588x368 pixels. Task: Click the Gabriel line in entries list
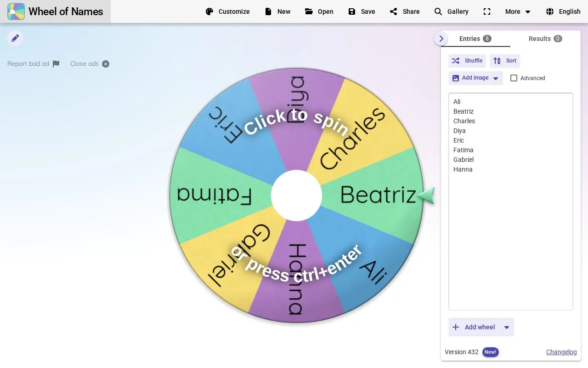pyautogui.click(x=464, y=160)
